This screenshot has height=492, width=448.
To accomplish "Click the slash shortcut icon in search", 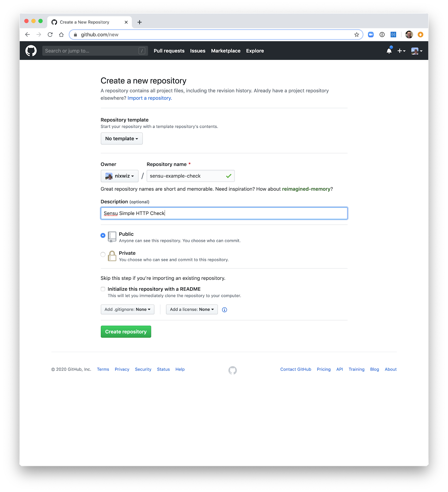I will [x=142, y=51].
